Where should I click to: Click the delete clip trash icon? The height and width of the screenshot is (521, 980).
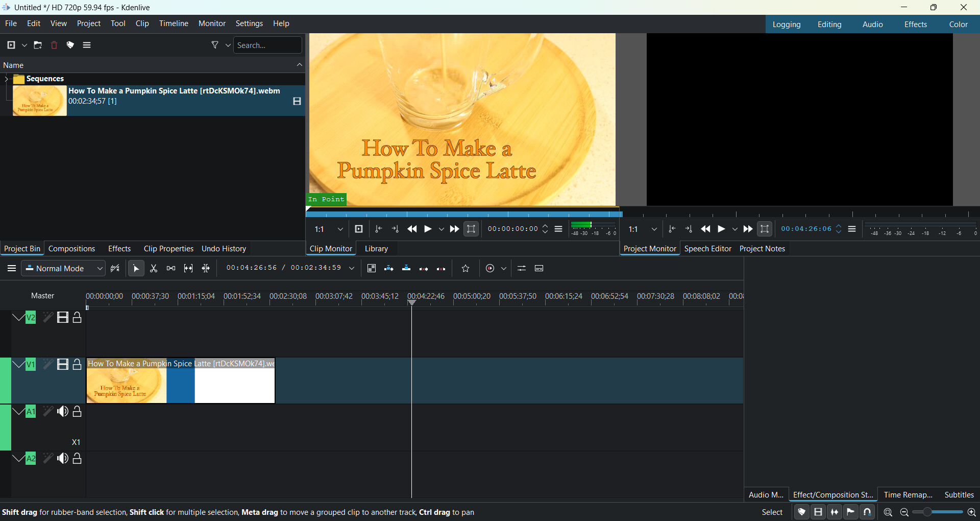coord(54,45)
